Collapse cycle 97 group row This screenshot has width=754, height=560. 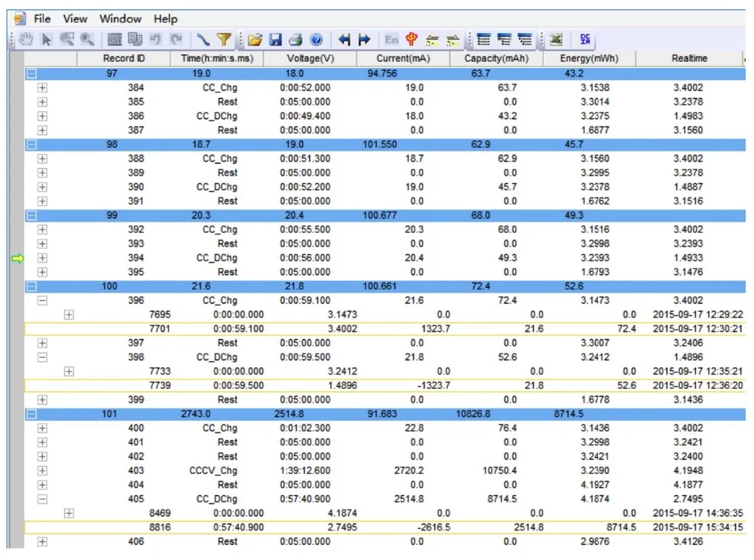click(32, 74)
